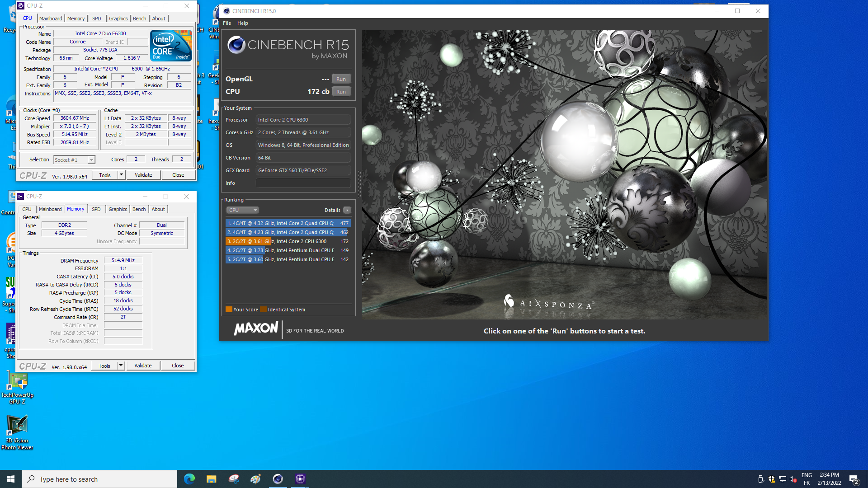Image resolution: width=868 pixels, height=488 pixels.
Task: Click the Core Speed value 3604.67 MHz
Action: (x=75, y=118)
